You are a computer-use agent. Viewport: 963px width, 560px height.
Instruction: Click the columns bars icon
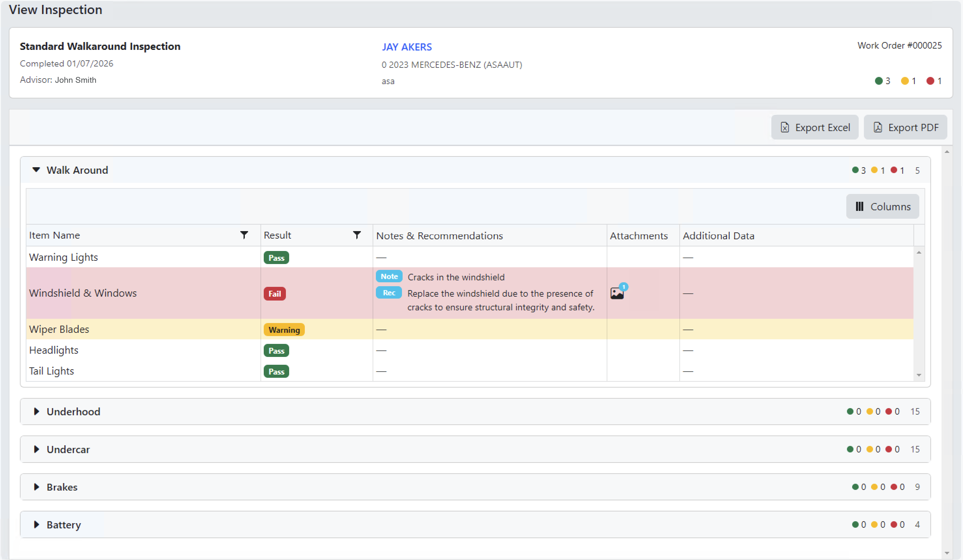click(x=859, y=207)
